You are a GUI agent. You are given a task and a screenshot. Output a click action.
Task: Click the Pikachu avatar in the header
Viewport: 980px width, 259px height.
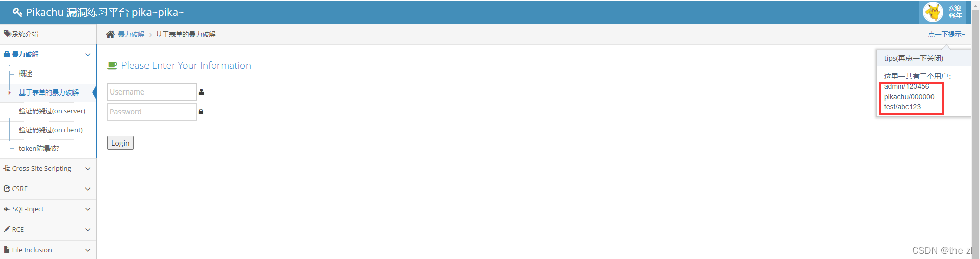point(933,12)
